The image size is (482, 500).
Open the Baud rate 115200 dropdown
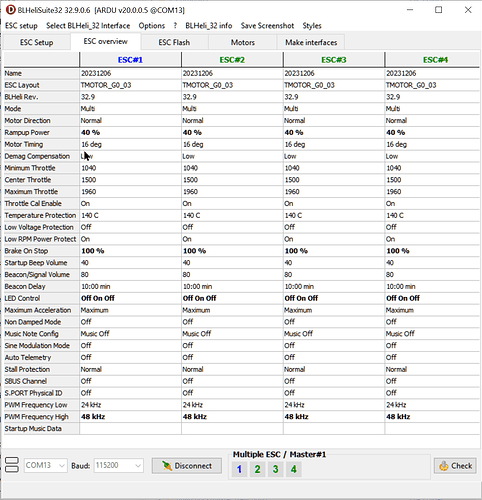[119, 465]
